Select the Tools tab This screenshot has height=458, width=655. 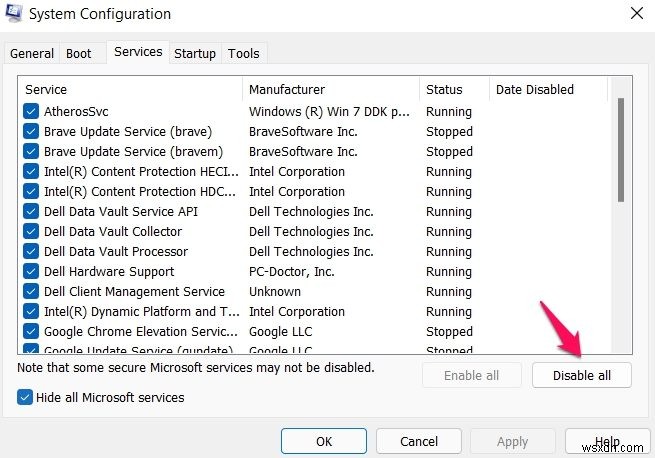point(243,54)
